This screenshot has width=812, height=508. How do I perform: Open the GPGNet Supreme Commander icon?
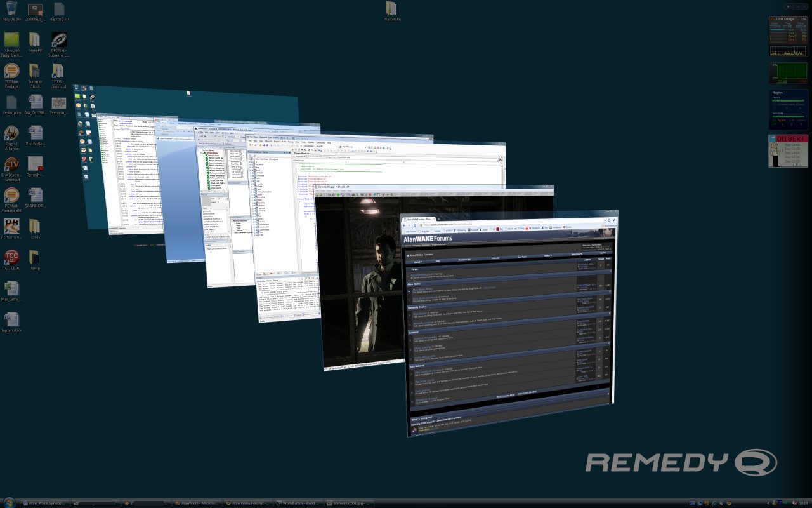click(x=60, y=41)
